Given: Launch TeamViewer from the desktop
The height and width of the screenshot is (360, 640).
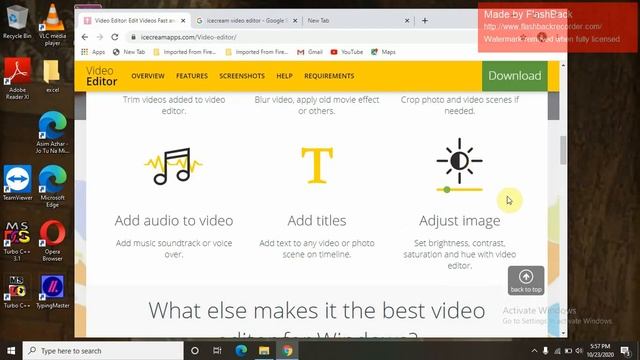Looking at the screenshot, I should (x=17, y=182).
